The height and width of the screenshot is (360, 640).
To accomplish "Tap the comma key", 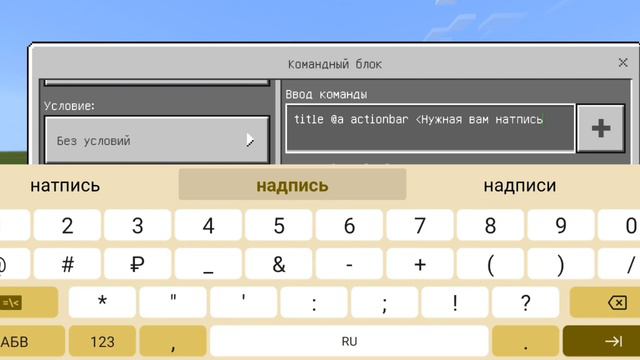I will pyautogui.click(x=173, y=341).
